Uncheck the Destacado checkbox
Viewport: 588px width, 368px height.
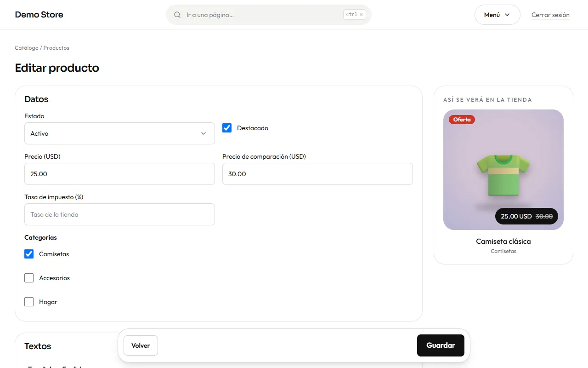(x=227, y=128)
